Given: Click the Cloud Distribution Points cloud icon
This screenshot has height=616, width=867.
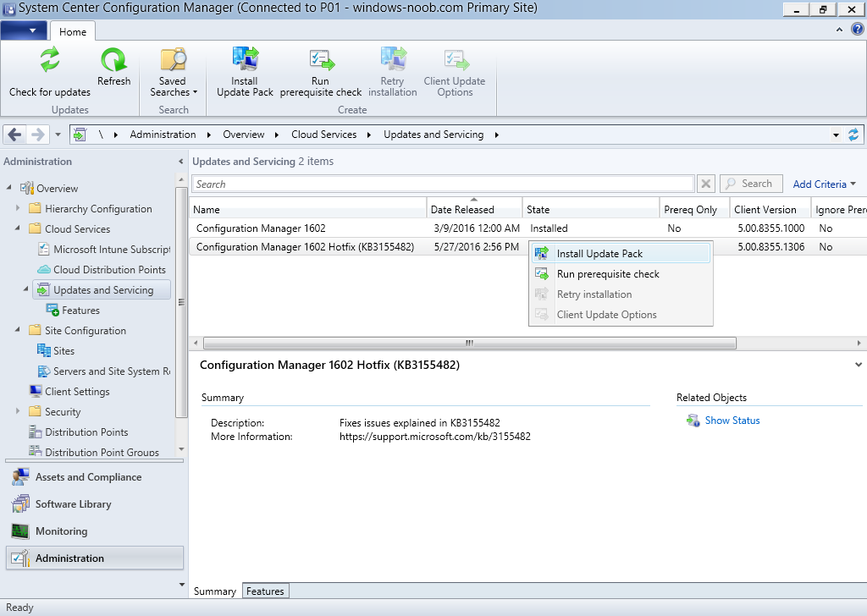Looking at the screenshot, I should click(44, 270).
